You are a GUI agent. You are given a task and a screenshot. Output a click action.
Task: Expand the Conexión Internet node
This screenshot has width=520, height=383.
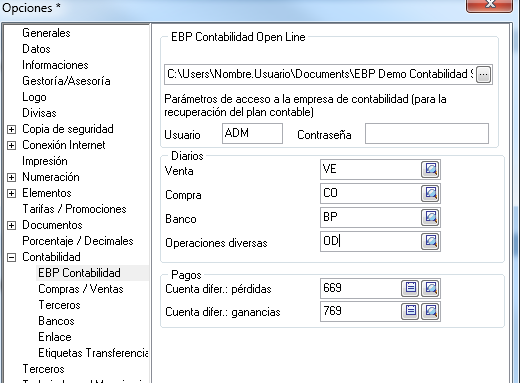(11, 145)
